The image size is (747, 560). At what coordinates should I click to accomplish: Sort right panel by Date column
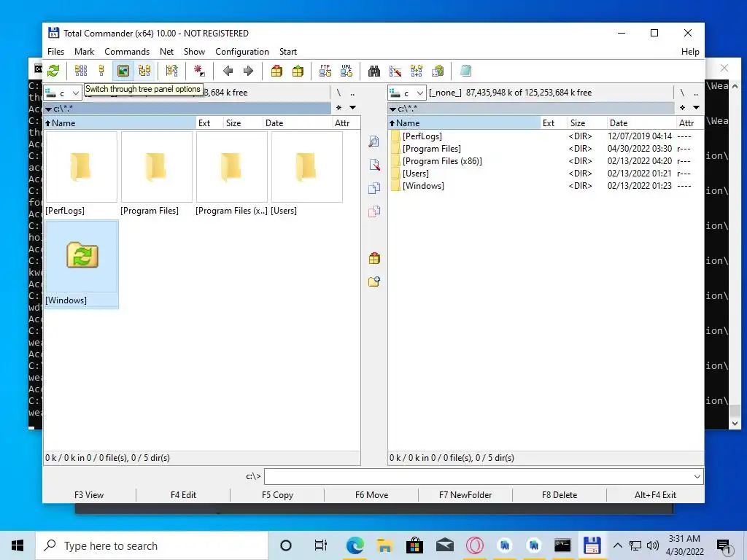coord(640,122)
